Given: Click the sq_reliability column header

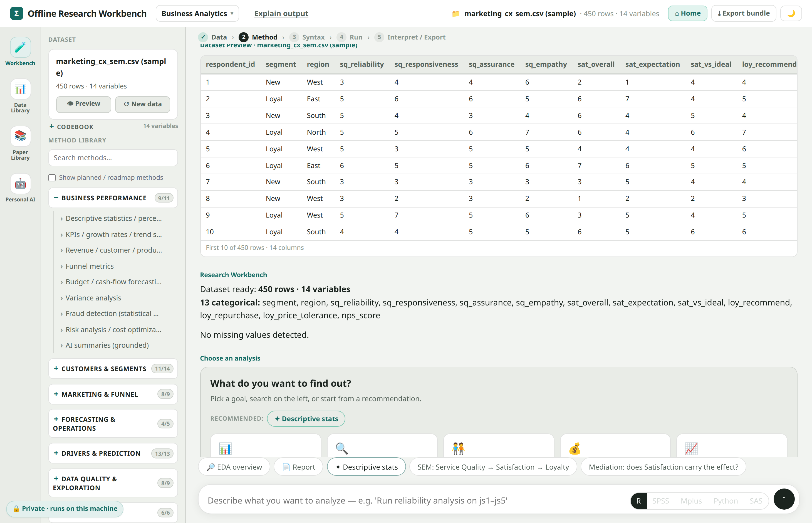Looking at the screenshot, I should (x=362, y=64).
